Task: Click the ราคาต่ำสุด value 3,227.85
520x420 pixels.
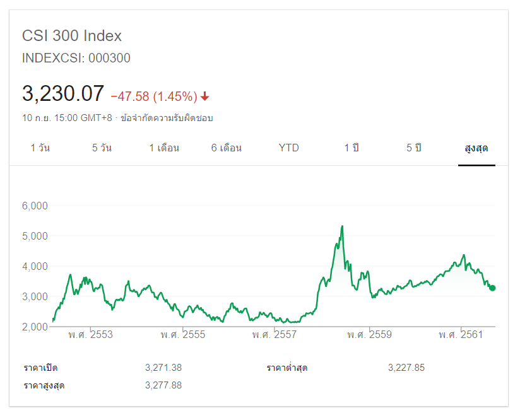Action: (x=406, y=368)
